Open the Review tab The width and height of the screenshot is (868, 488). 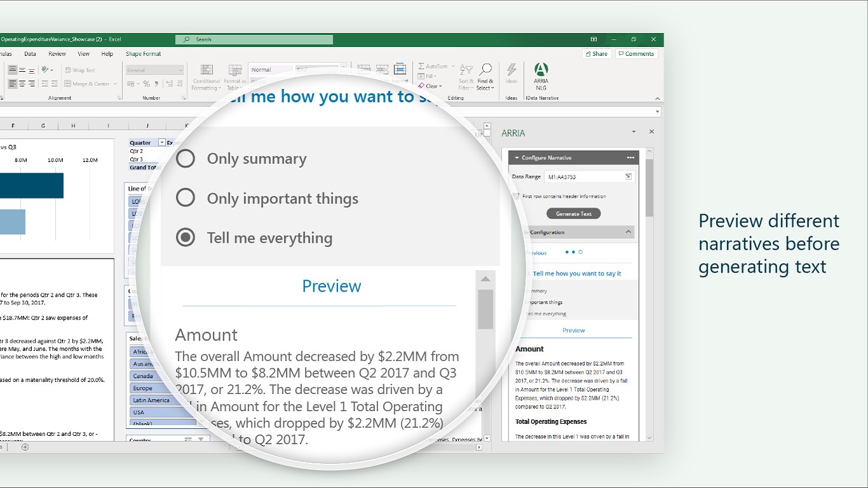57,54
